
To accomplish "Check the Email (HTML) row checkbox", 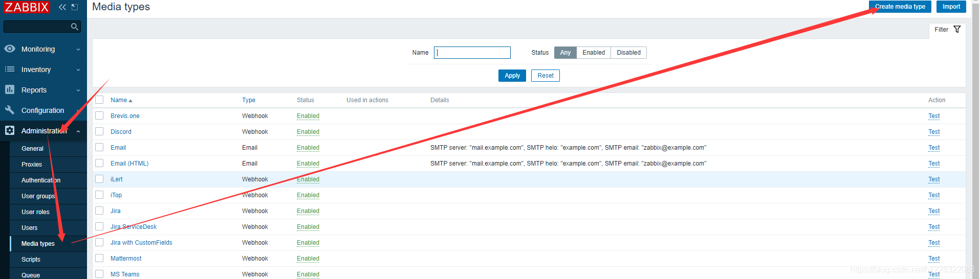I will [x=99, y=163].
